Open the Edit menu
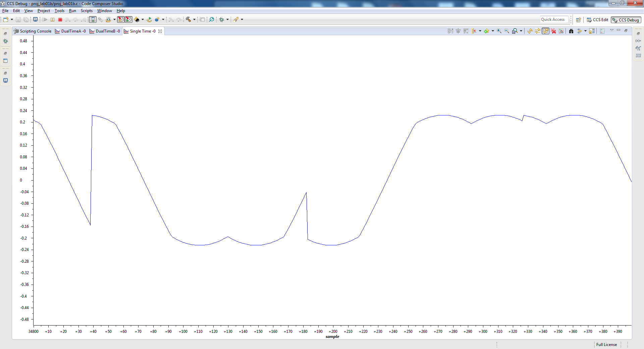This screenshot has height=349, width=644. [x=16, y=11]
